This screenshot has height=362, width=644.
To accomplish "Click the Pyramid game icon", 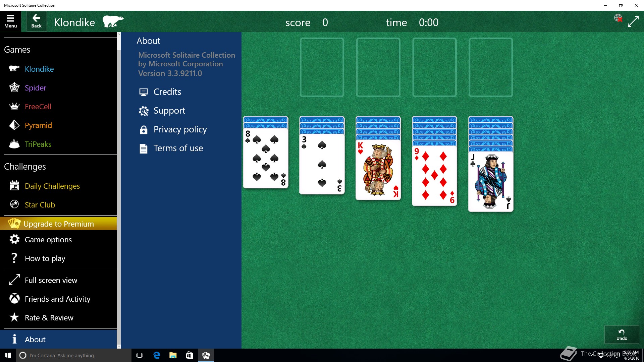I will (14, 125).
